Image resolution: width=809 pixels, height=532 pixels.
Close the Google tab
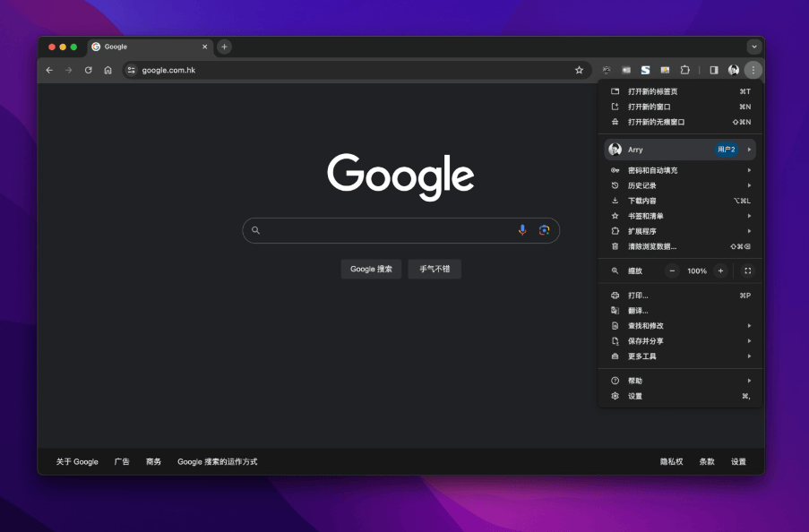205,47
